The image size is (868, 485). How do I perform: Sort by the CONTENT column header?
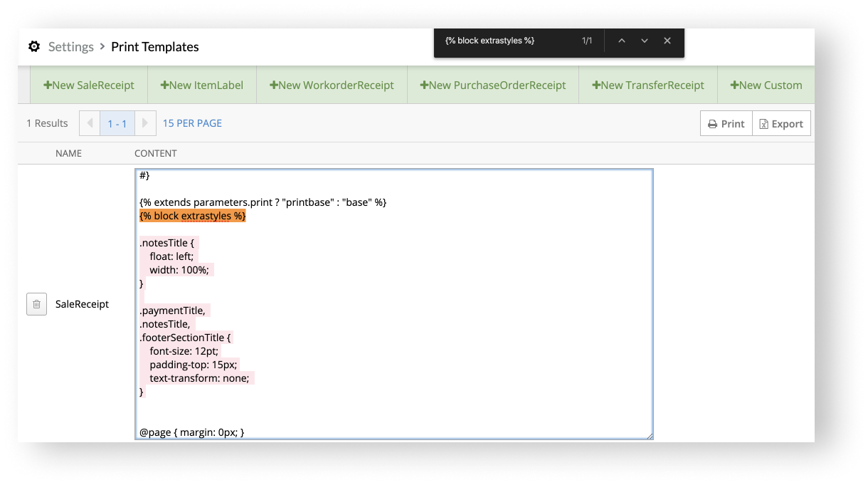tap(156, 153)
